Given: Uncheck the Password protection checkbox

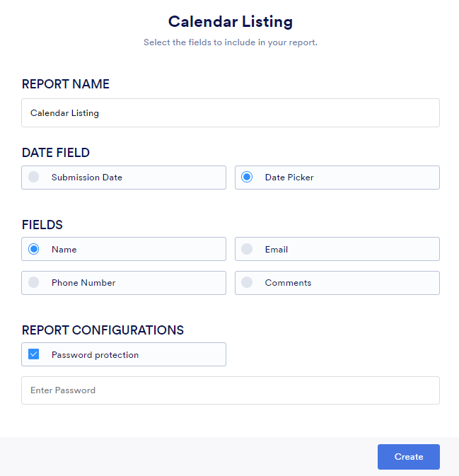Looking at the screenshot, I should tap(33, 354).
